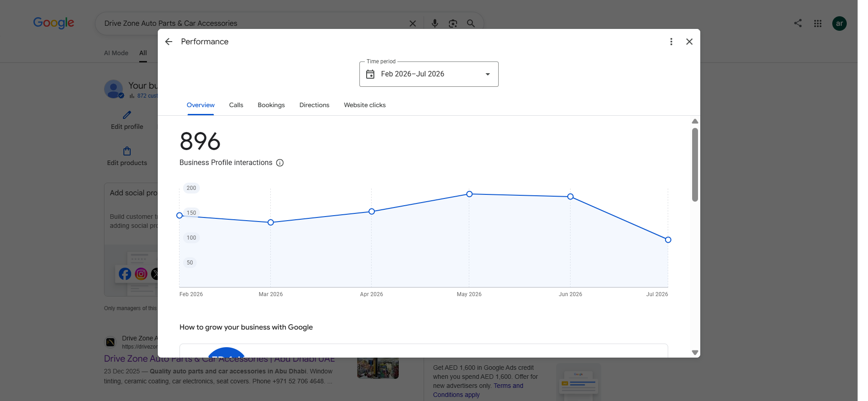Switch to the Calls tab
Screen dimensions: 868x401
click(236, 105)
